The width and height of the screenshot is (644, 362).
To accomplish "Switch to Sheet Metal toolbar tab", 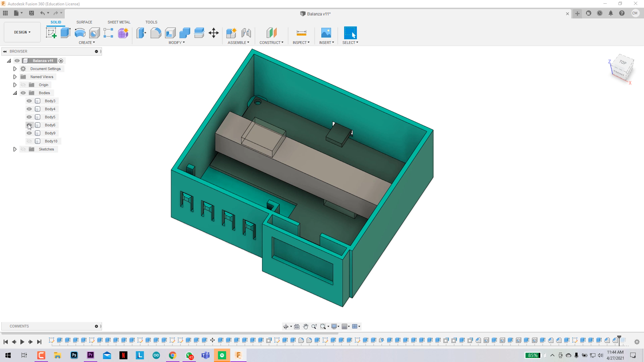I will tap(118, 22).
